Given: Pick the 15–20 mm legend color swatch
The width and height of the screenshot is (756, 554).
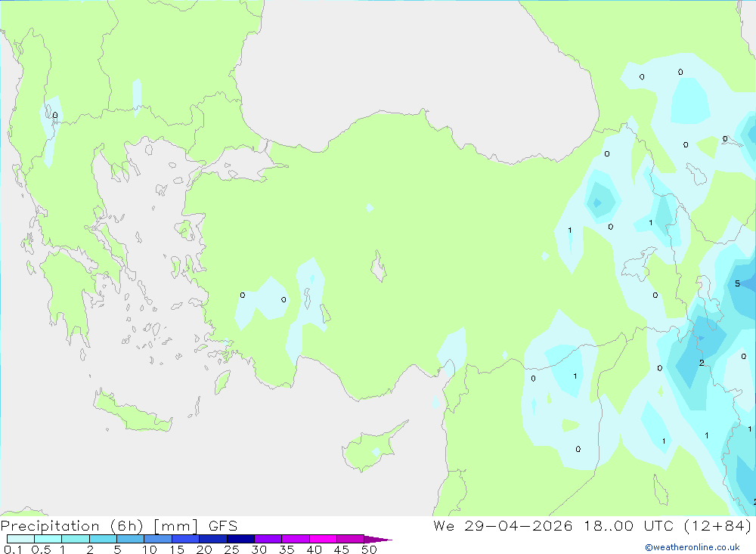Looking at the screenshot, I should point(185,539).
